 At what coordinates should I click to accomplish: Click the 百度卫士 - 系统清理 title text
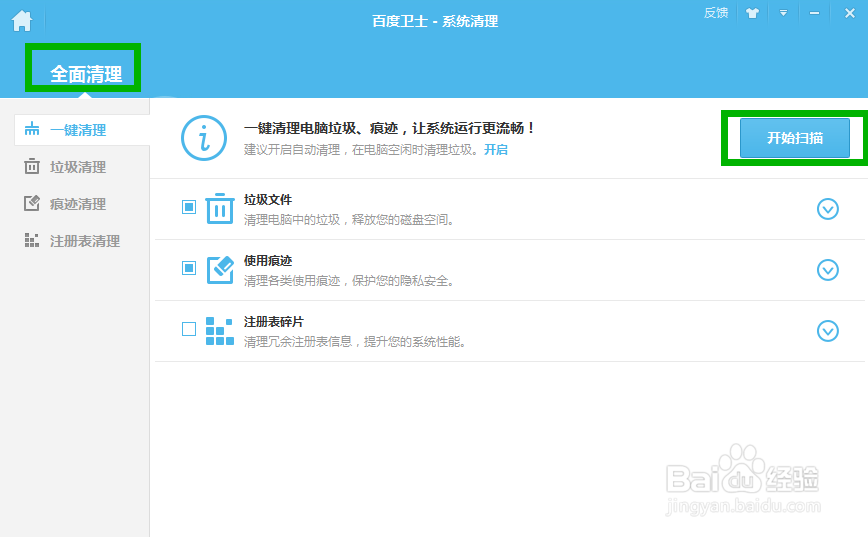[435, 21]
